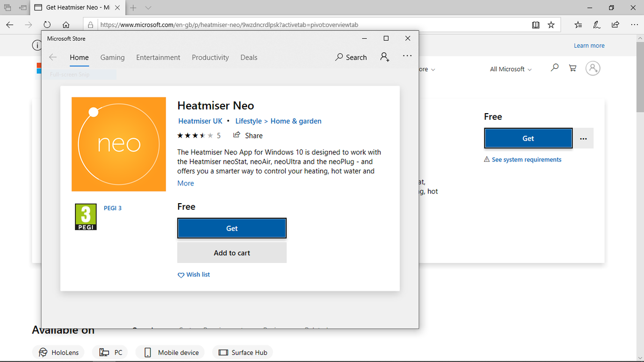Select the Home tab in Store
Viewport: 644px width, 362px height.
[79, 57]
